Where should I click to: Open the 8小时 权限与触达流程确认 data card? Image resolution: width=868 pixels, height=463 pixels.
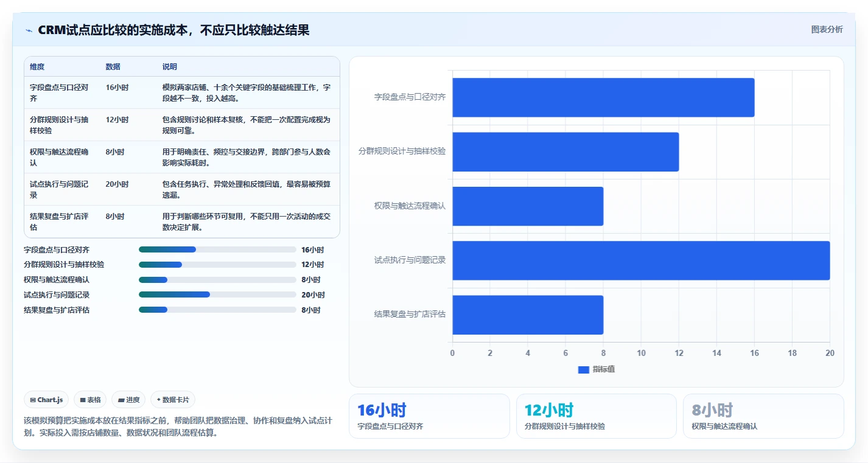click(x=763, y=416)
